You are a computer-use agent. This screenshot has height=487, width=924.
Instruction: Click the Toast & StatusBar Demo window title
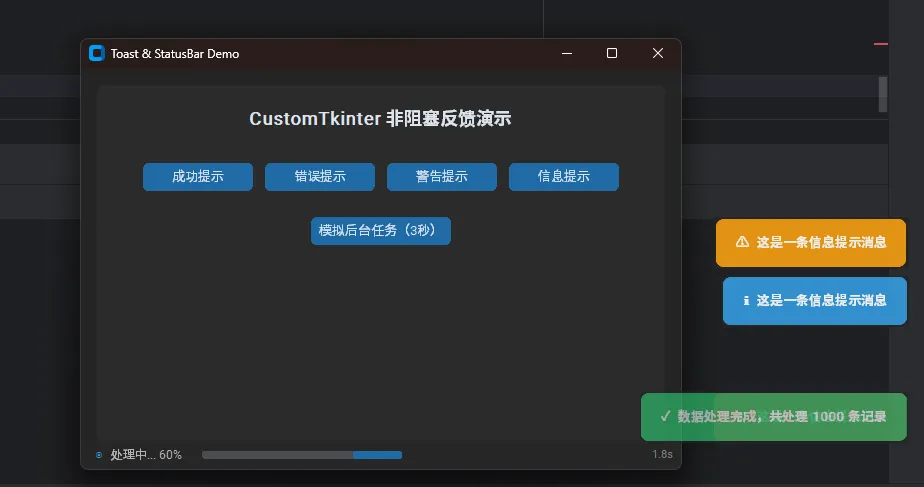click(175, 54)
